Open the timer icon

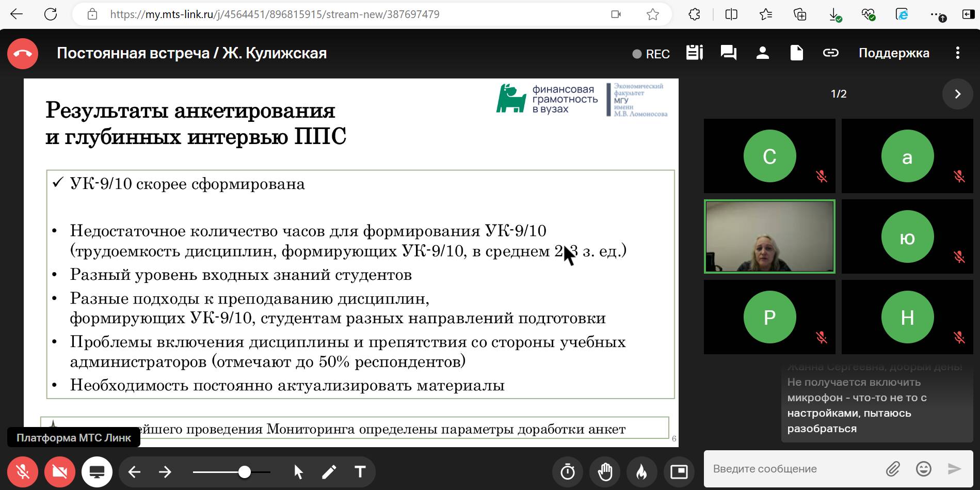[568, 472]
